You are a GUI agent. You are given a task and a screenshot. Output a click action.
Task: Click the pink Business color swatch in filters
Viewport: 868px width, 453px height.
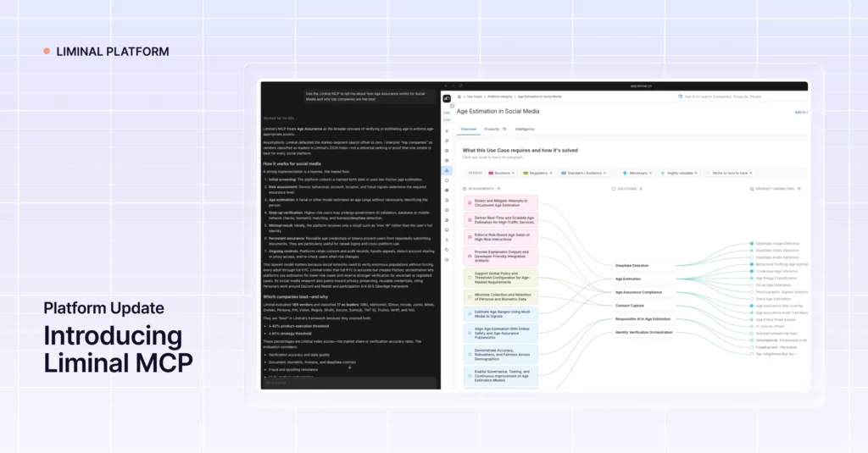pyautogui.click(x=491, y=173)
